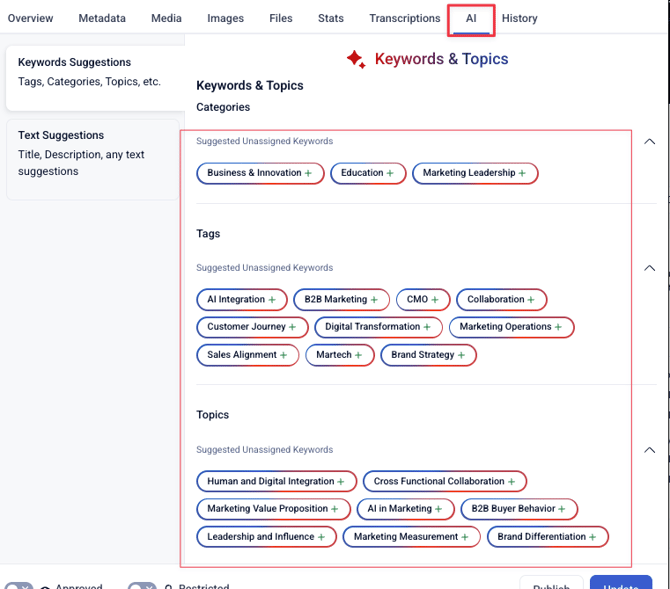Add the B2B Buyer Behavior topic
The width and height of the screenshot is (670, 589).
[562, 509]
